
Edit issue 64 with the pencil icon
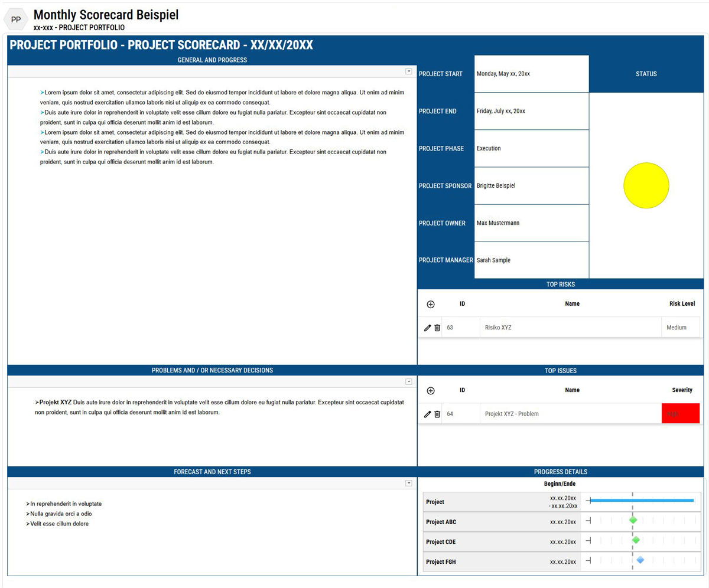[427, 414]
